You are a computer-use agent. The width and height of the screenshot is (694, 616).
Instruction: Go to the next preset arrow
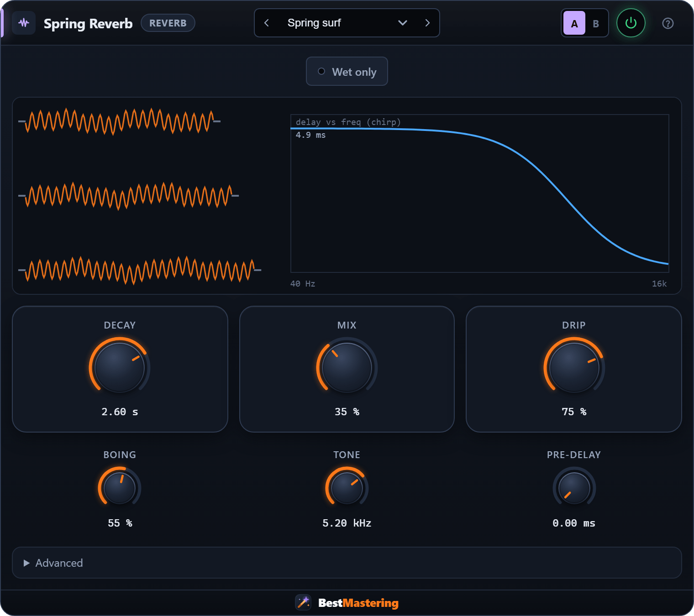[427, 23]
